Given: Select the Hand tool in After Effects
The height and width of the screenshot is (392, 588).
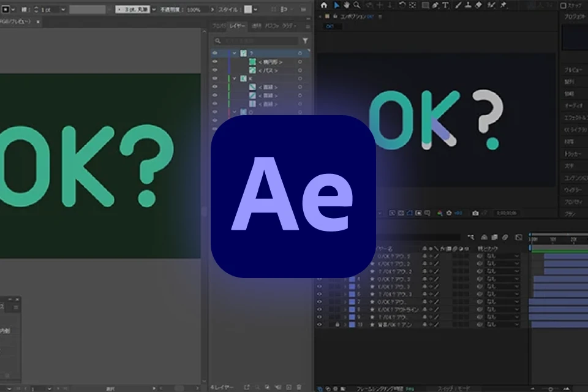Looking at the screenshot, I should (x=347, y=5).
